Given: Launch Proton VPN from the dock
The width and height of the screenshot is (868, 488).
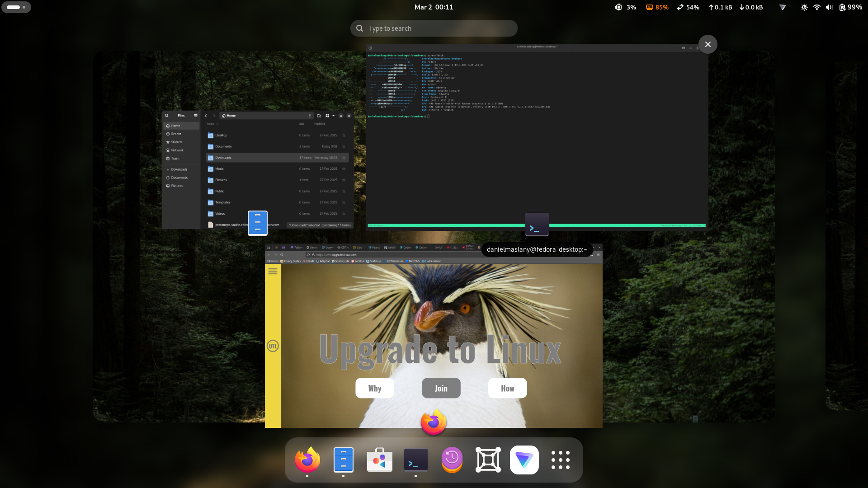Looking at the screenshot, I should (524, 460).
